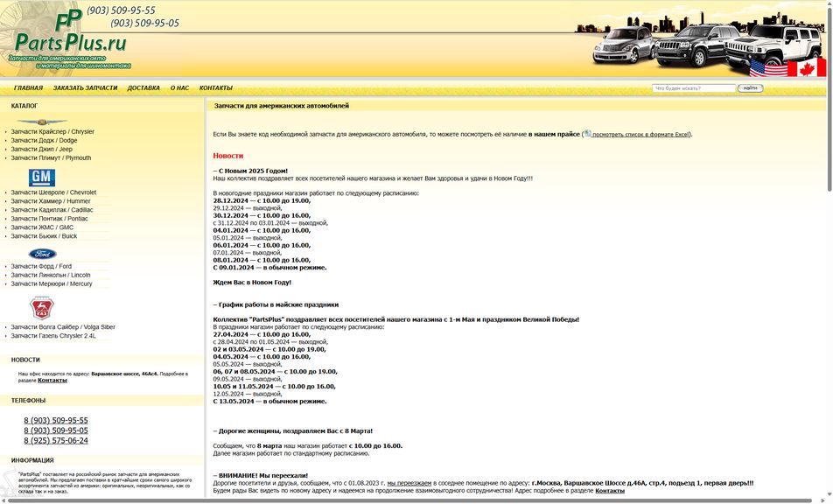The image size is (833, 504).
Task: Open Запчасти Крайслер / Chrysler link
Action: 52,132
